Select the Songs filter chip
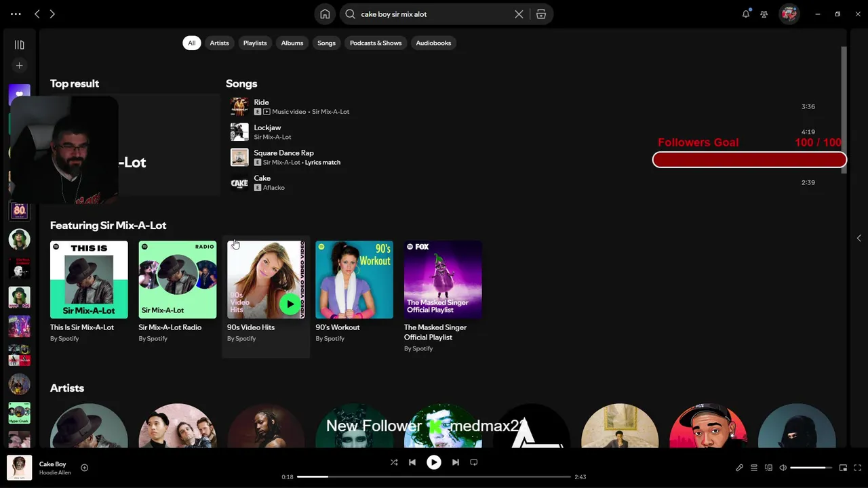 click(x=326, y=43)
